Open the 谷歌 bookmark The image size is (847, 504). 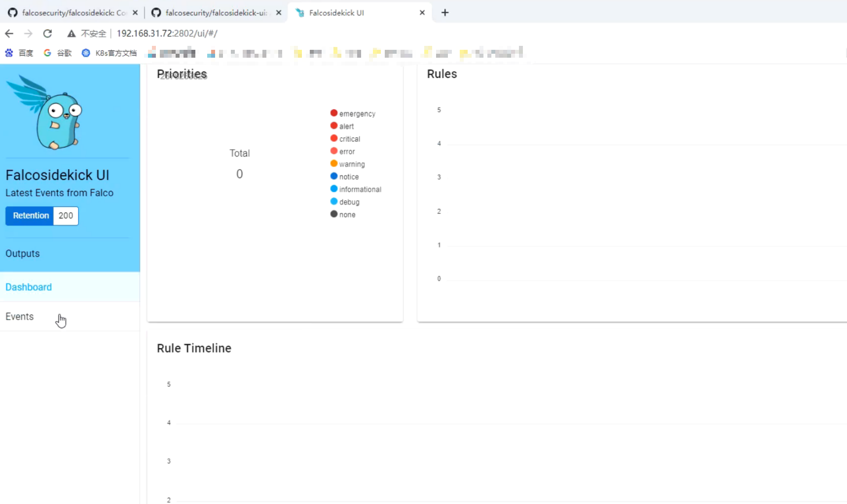click(58, 53)
